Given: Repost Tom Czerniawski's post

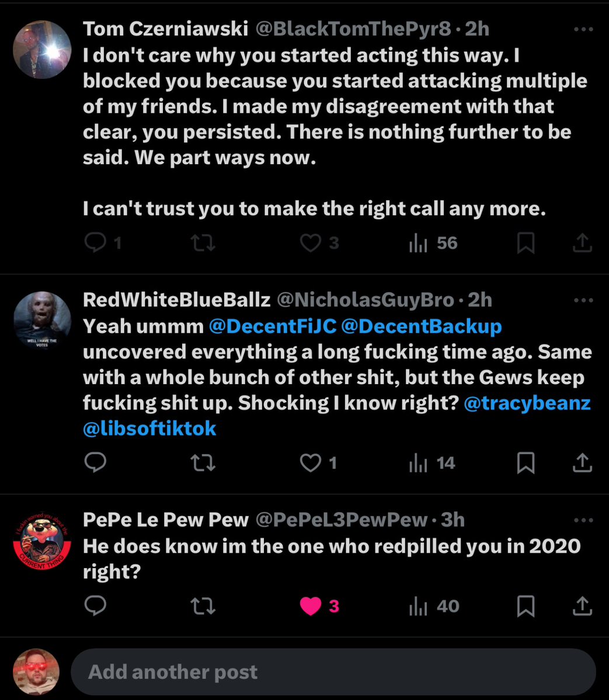Looking at the screenshot, I should [x=203, y=243].
